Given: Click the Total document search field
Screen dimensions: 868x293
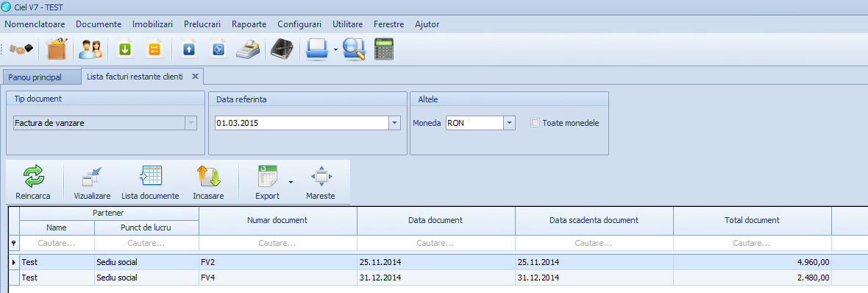Looking at the screenshot, I should pyautogui.click(x=753, y=243).
